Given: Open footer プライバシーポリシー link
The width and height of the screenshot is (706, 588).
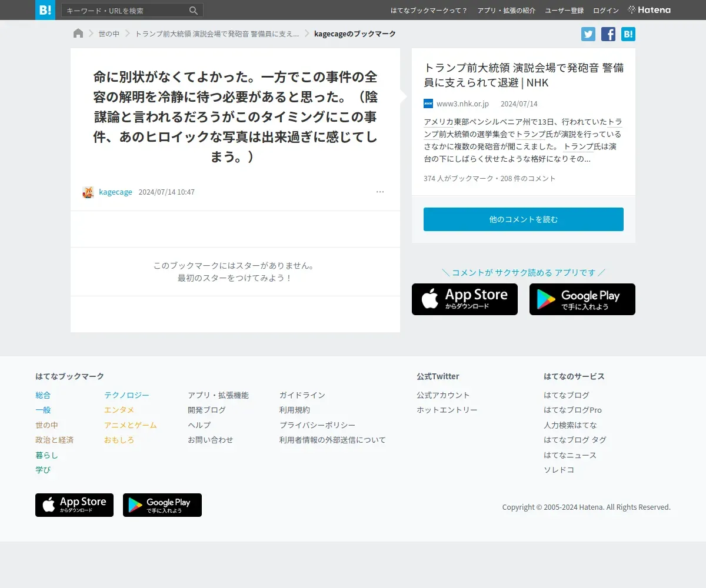Looking at the screenshot, I should [317, 425].
